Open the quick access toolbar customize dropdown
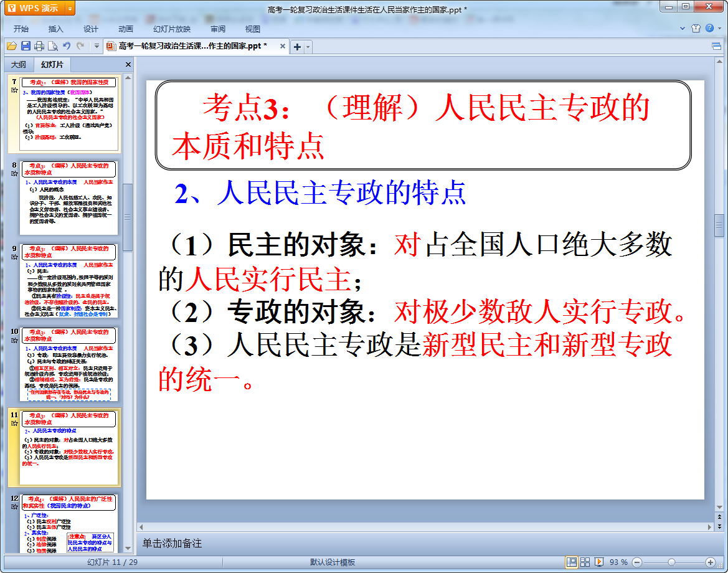The height and width of the screenshot is (573, 728). [x=97, y=46]
